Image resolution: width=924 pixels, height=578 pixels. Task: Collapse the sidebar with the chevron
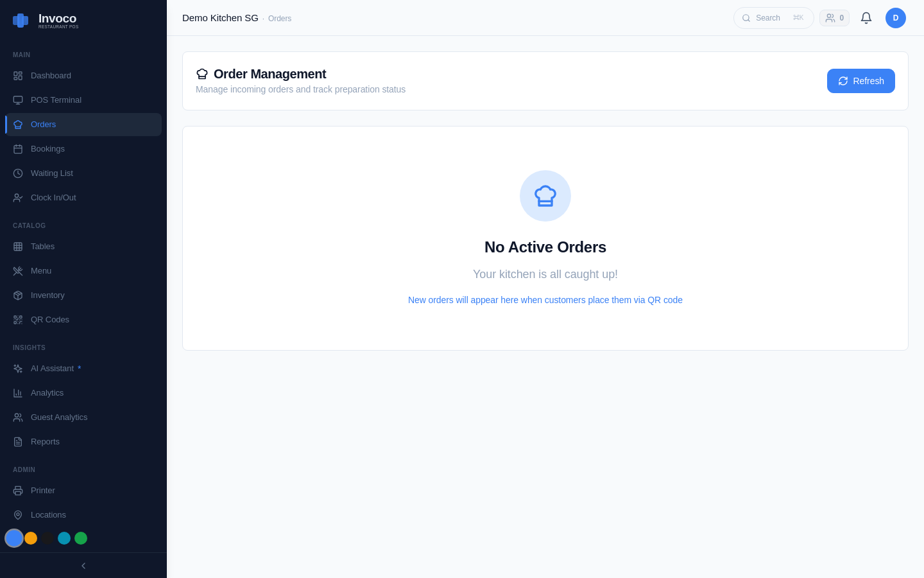point(83,566)
